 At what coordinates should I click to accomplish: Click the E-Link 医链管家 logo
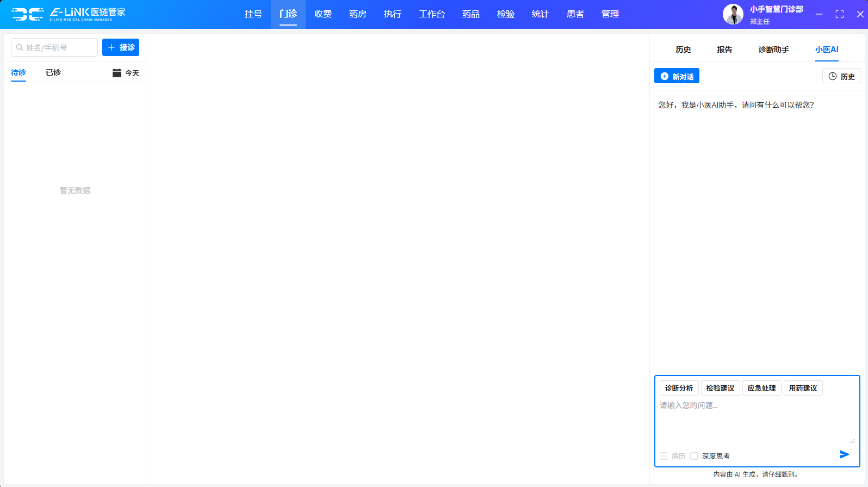[69, 14]
